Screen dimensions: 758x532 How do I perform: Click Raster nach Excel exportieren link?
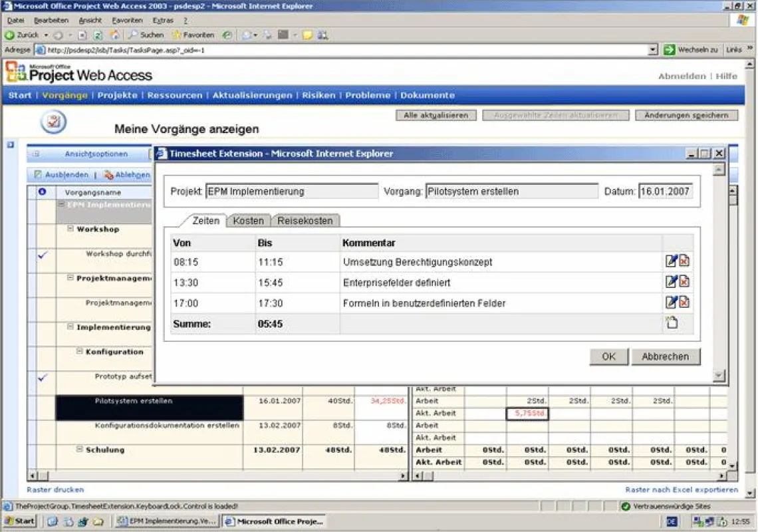(682, 489)
